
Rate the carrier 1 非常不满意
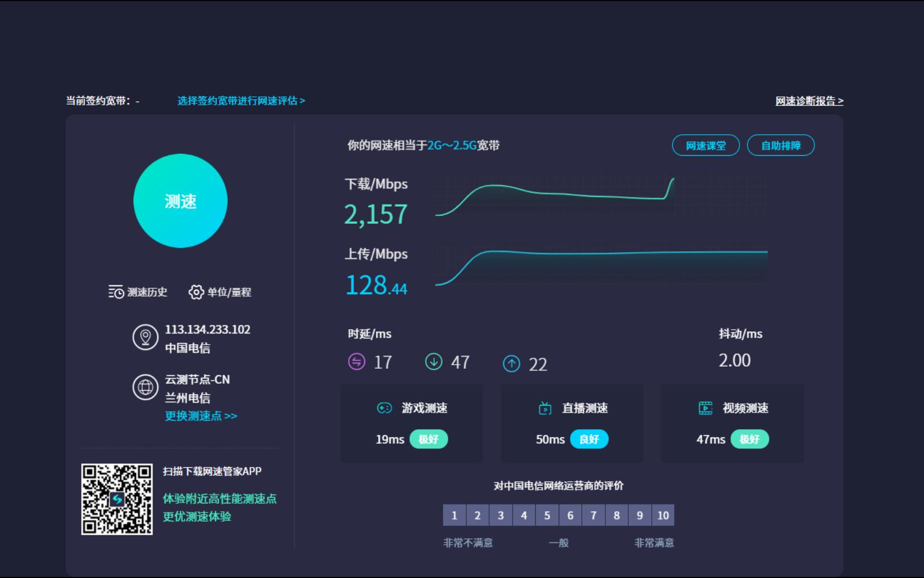[x=454, y=515]
